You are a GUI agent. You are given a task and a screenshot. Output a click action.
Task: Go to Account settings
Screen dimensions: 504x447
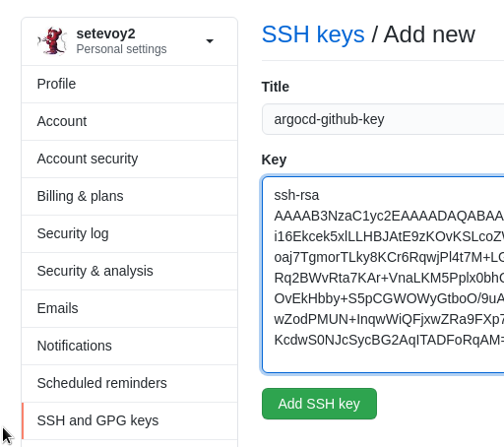(130, 121)
